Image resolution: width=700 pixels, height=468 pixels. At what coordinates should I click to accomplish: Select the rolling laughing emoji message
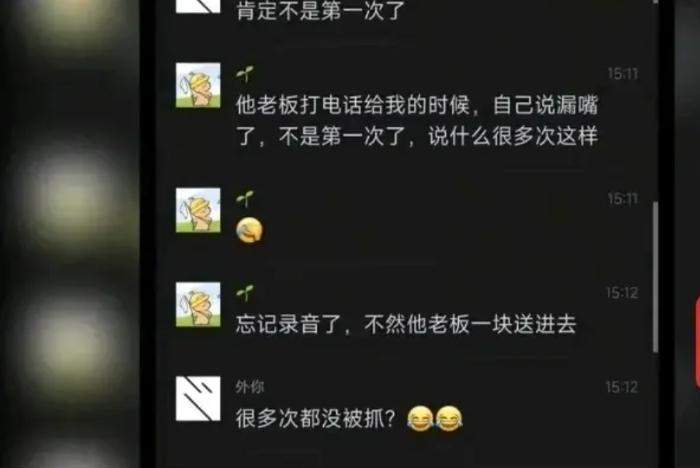point(249,230)
